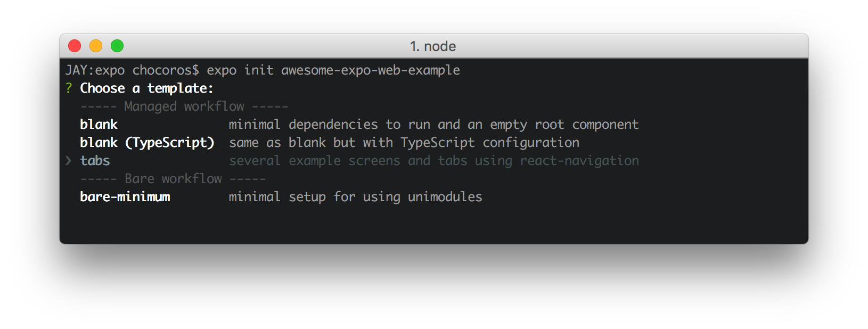Click the 'Choose a template:' prompt text

point(146,88)
